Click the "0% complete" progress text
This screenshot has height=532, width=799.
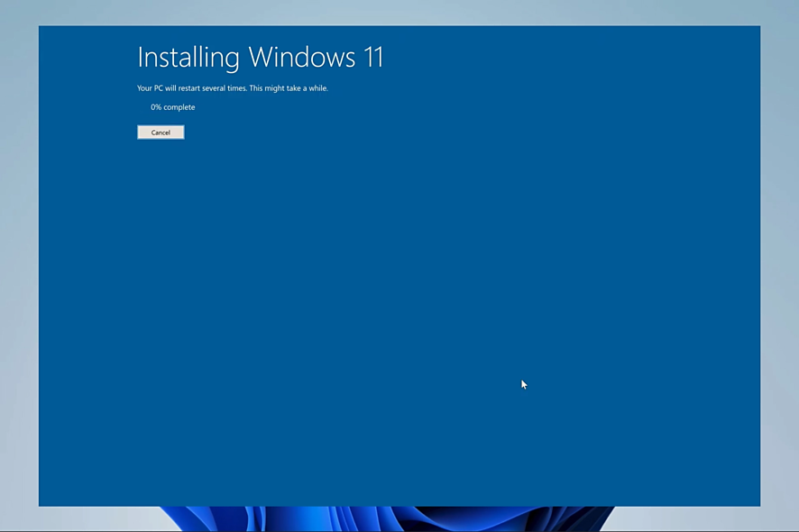click(x=173, y=107)
